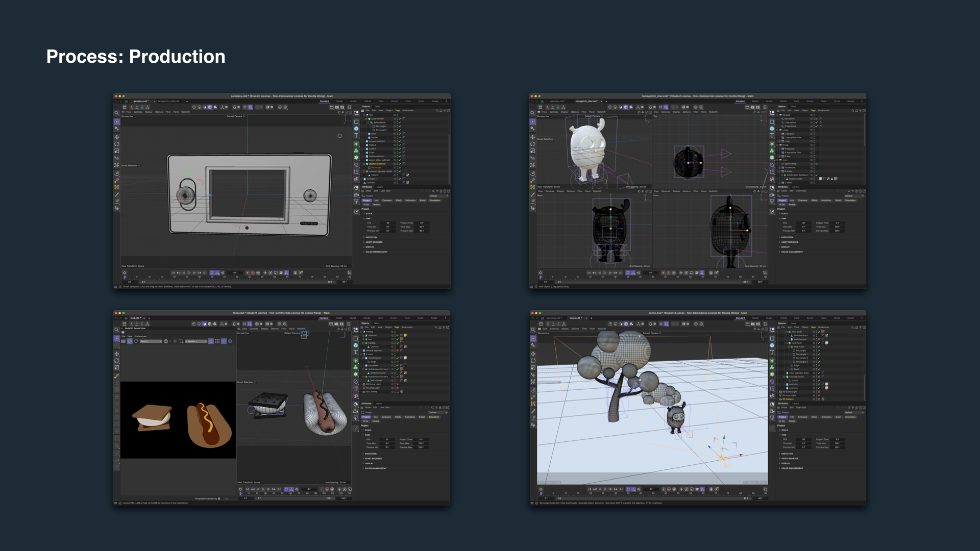Select the Rotate tool in scene.c4d window
The image size is (980, 551).
pos(533,361)
